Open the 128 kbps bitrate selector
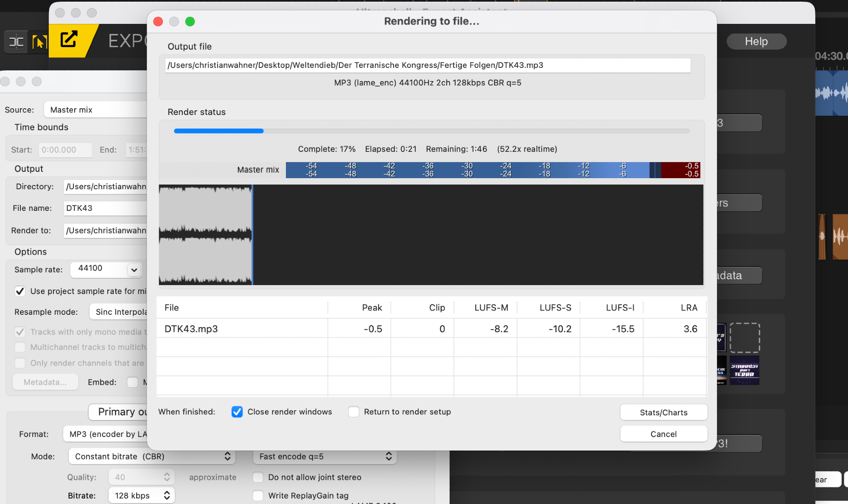Viewport: 848px width, 504px height. click(x=141, y=496)
